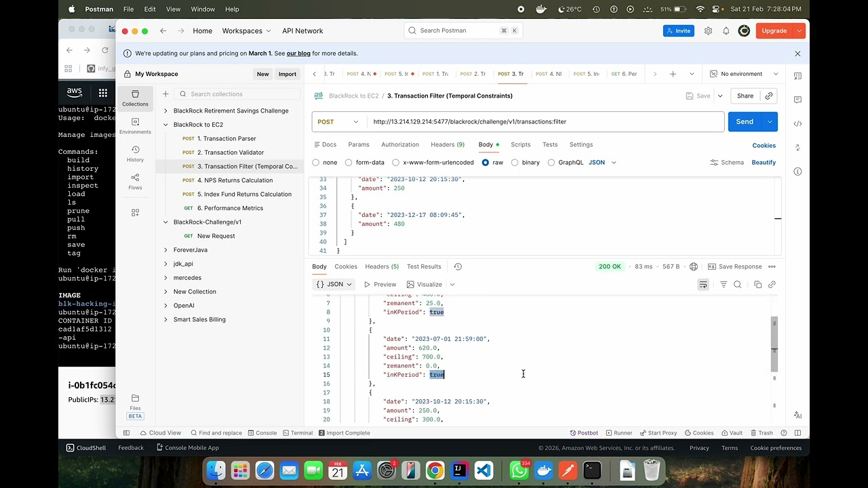Open Vault in the footer
868x488 pixels.
732,432
